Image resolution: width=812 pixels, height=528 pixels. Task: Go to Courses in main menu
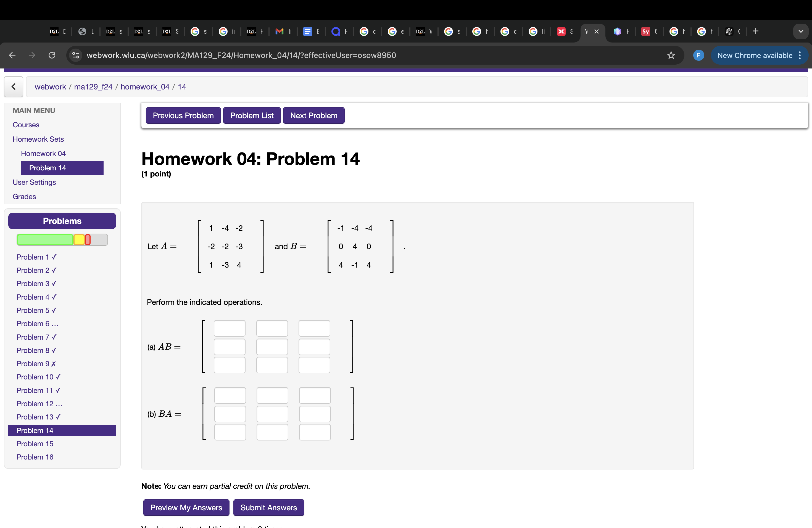coord(26,125)
